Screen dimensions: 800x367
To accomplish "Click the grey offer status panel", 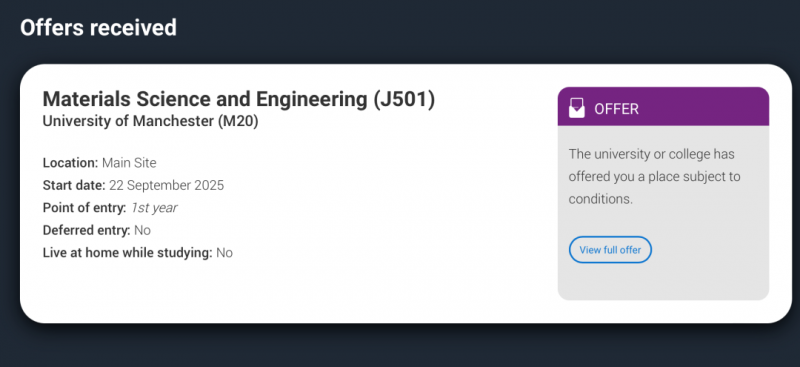I will click(663, 212).
